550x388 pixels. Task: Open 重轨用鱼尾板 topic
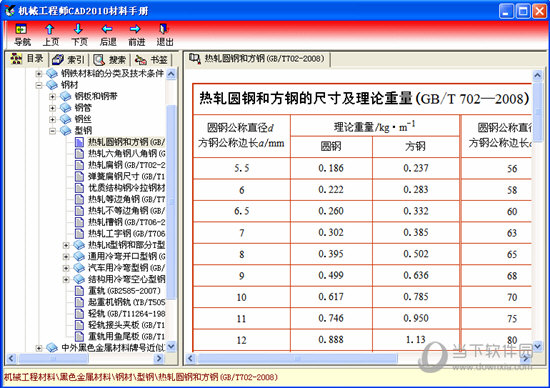coord(126,336)
